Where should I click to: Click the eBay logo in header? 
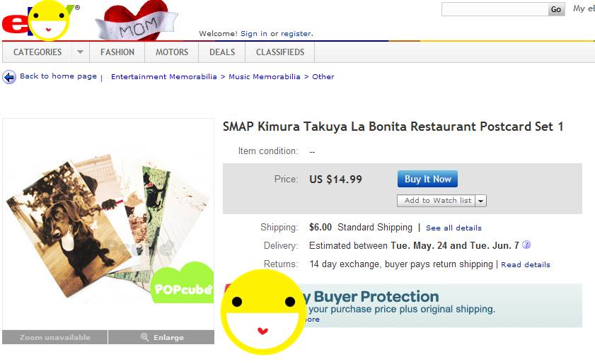[40, 20]
